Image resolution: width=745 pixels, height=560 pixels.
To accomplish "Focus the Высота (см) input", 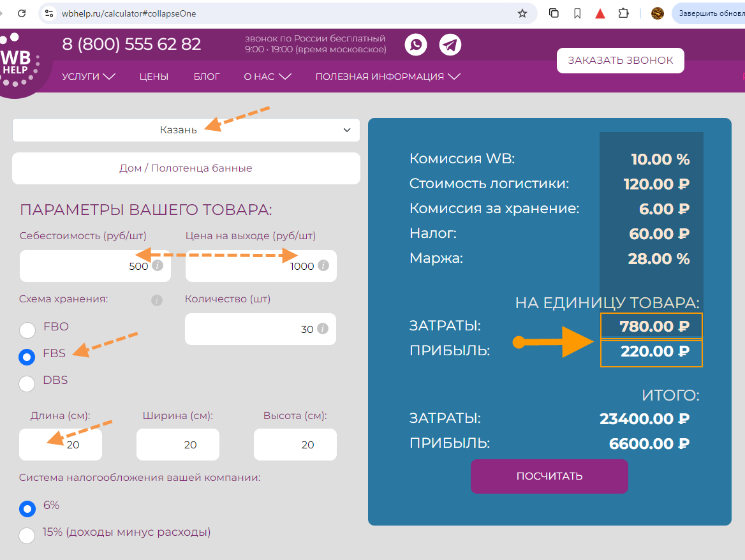I will pyautogui.click(x=295, y=445).
